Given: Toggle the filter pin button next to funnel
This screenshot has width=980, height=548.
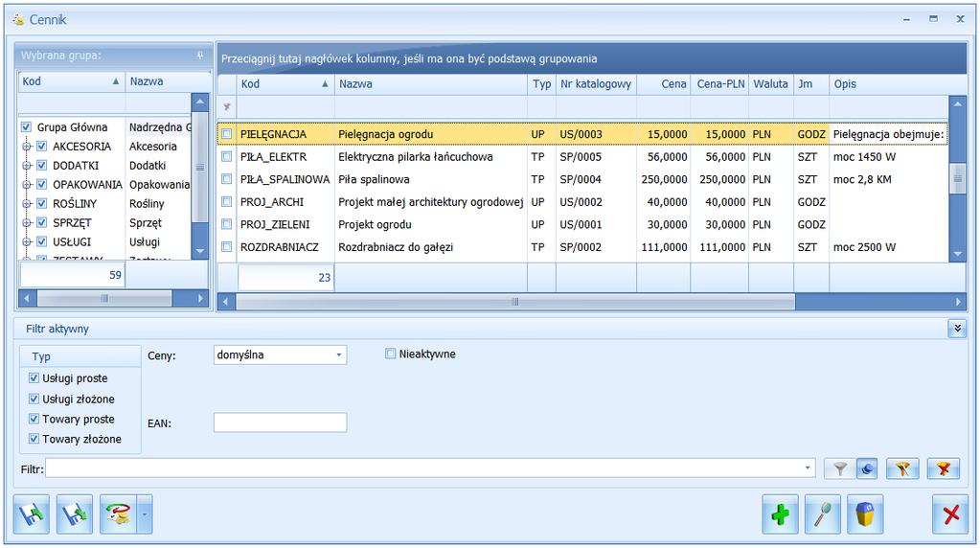Looking at the screenshot, I should [x=867, y=468].
